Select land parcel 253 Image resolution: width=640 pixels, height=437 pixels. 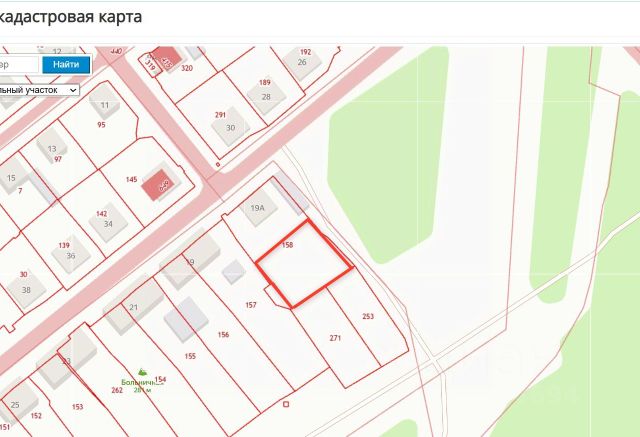coord(368,316)
